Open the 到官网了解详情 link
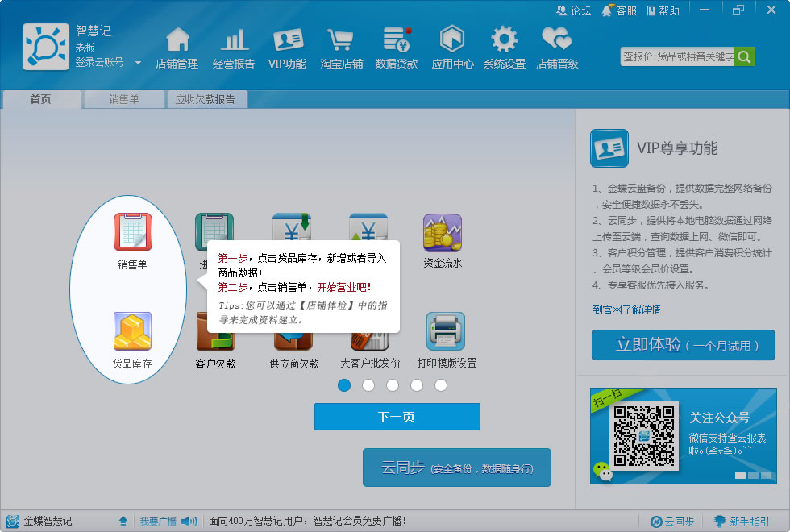Image resolution: width=790 pixels, height=532 pixels. point(626,310)
